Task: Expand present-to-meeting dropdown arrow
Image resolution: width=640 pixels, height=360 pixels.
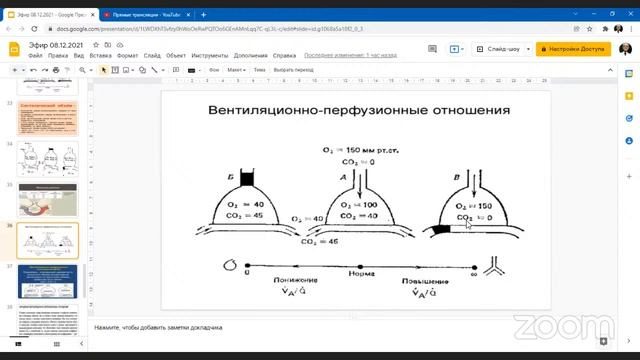Action: pyautogui.click(x=462, y=49)
